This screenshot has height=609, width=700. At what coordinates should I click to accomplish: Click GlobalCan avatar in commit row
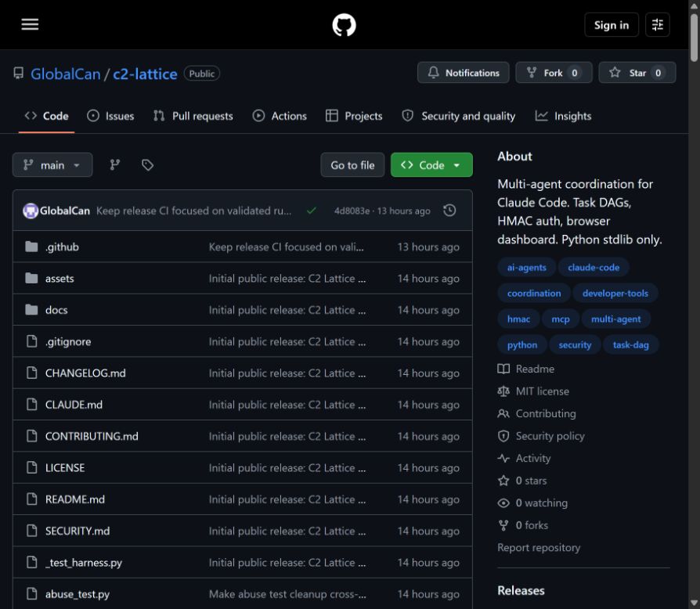pyautogui.click(x=31, y=211)
